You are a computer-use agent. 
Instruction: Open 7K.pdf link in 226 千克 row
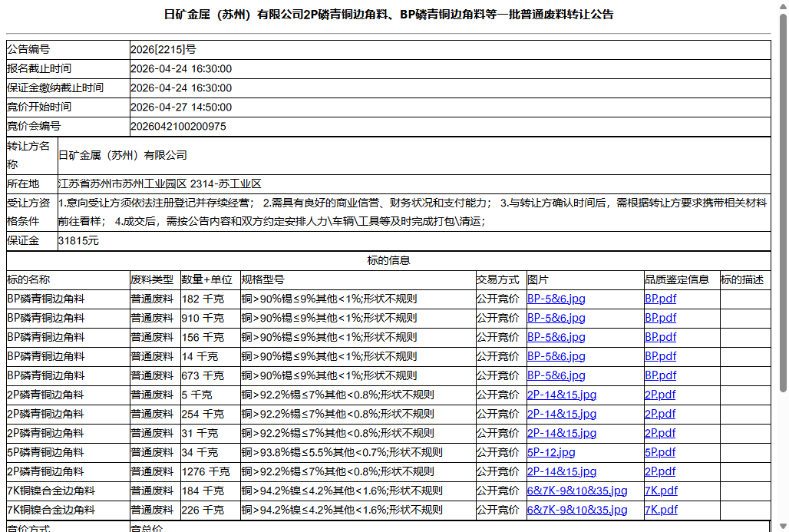(661, 509)
